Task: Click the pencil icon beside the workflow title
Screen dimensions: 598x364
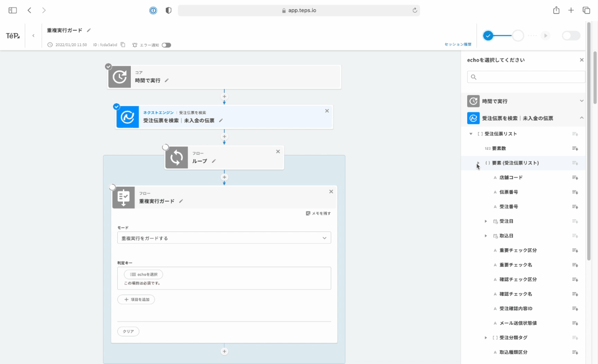Action: coord(89,30)
